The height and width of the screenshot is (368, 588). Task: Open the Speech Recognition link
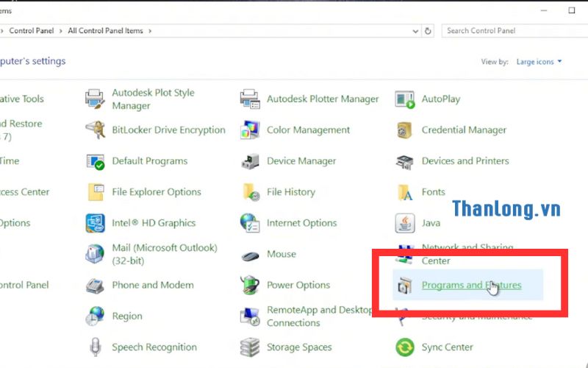[x=154, y=347]
